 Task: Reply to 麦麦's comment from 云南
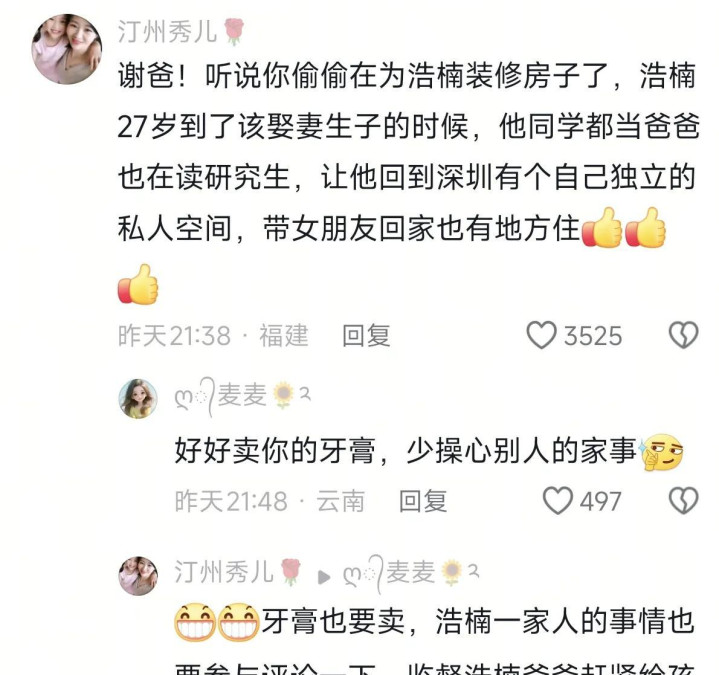pyautogui.click(x=423, y=501)
